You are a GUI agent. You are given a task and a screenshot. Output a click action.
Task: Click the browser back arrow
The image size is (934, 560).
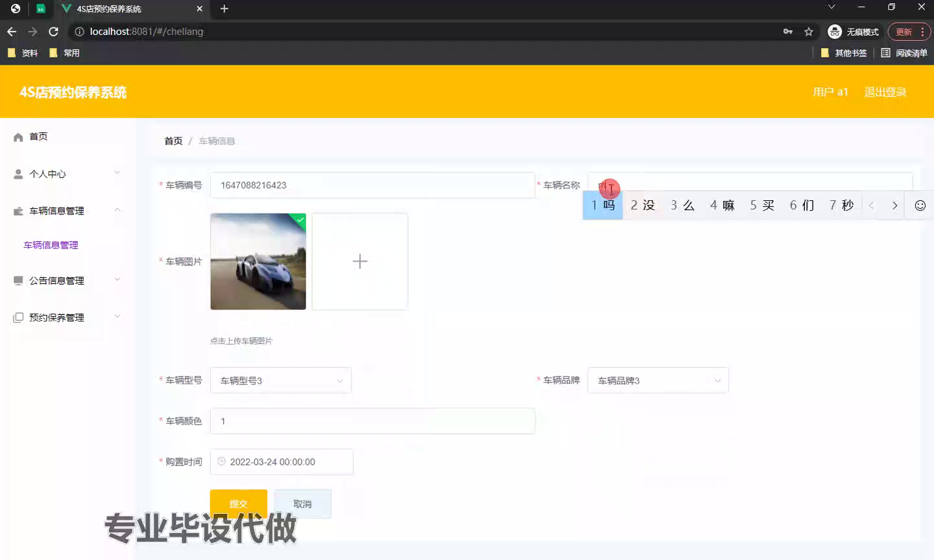pos(12,32)
